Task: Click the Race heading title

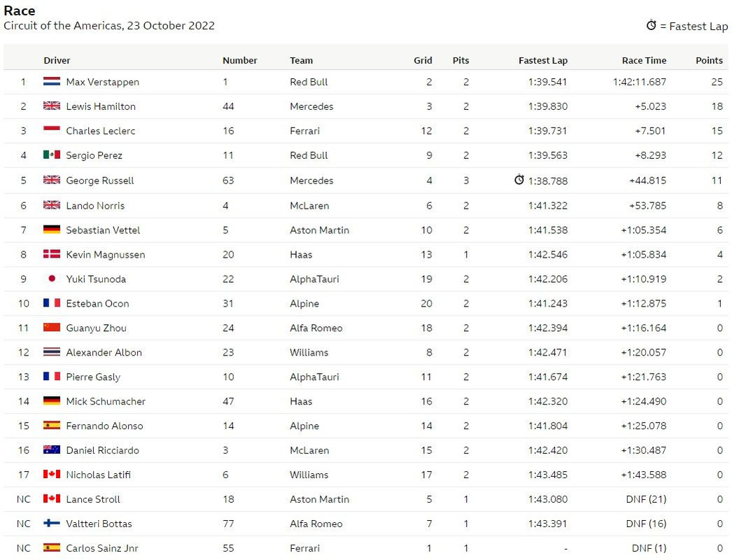Action: [x=20, y=10]
